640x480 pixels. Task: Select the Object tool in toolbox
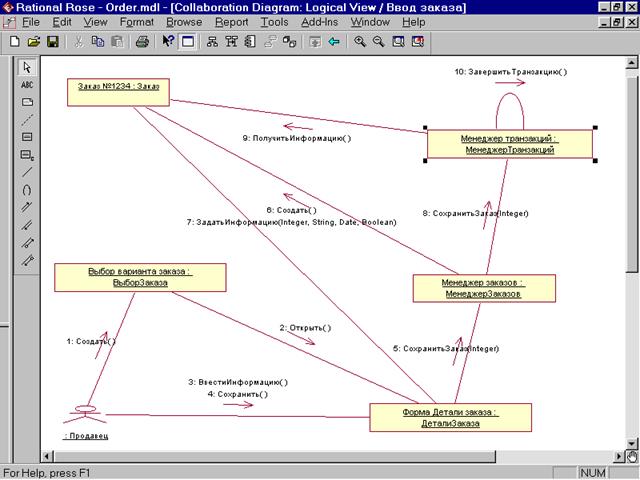(27, 137)
